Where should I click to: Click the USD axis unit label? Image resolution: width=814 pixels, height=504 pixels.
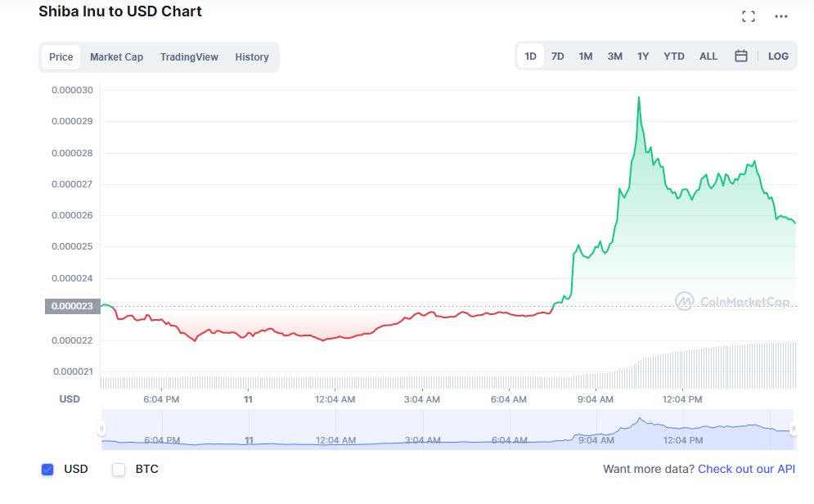coord(70,398)
